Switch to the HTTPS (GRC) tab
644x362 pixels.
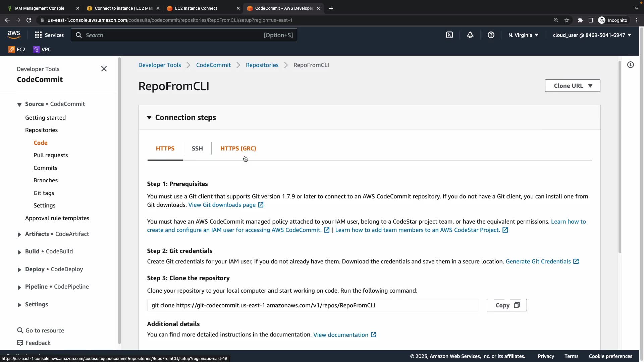click(238, 148)
